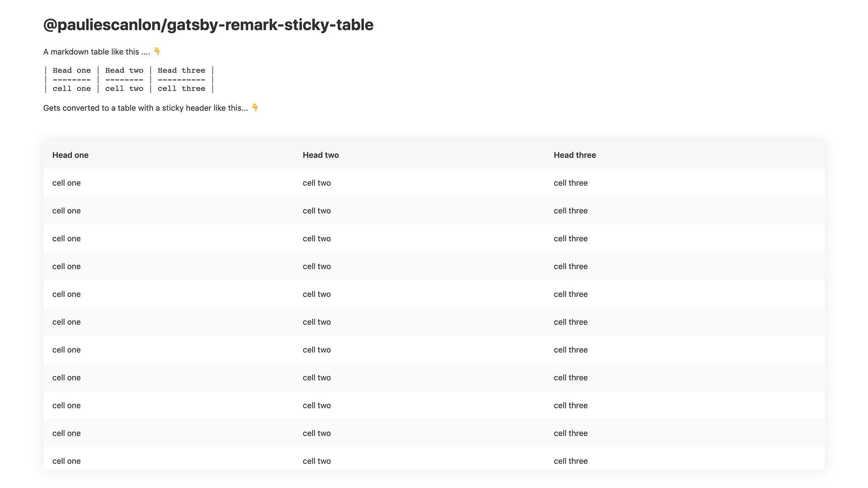
Task: Select the 'A markdown table like this' paragraph
Action: point(102,52)
